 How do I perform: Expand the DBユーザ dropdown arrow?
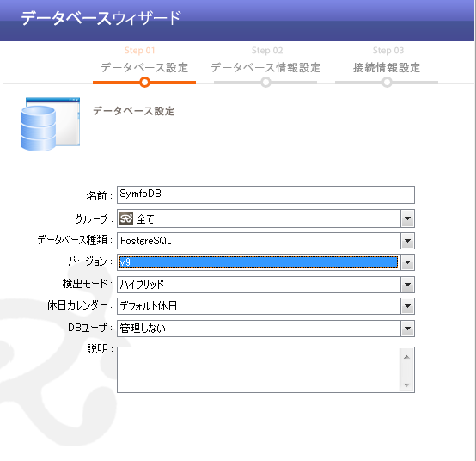point(407,329)
